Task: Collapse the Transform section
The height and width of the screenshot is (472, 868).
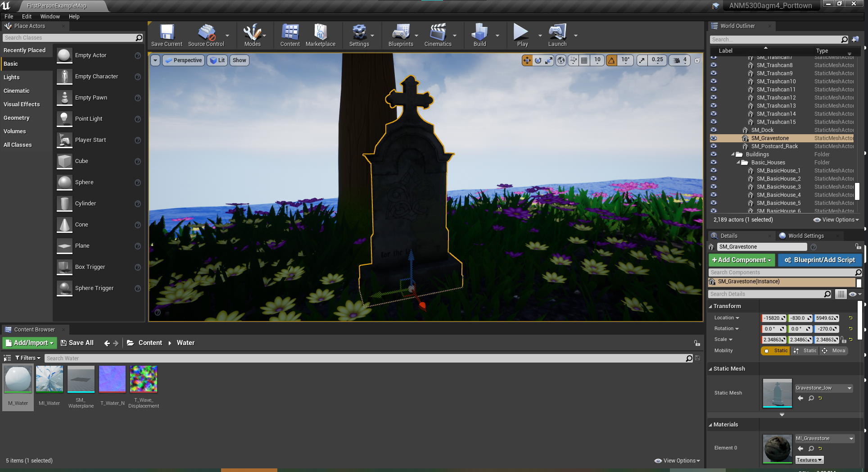Action: pyautogui.click(x=710, y=306)
